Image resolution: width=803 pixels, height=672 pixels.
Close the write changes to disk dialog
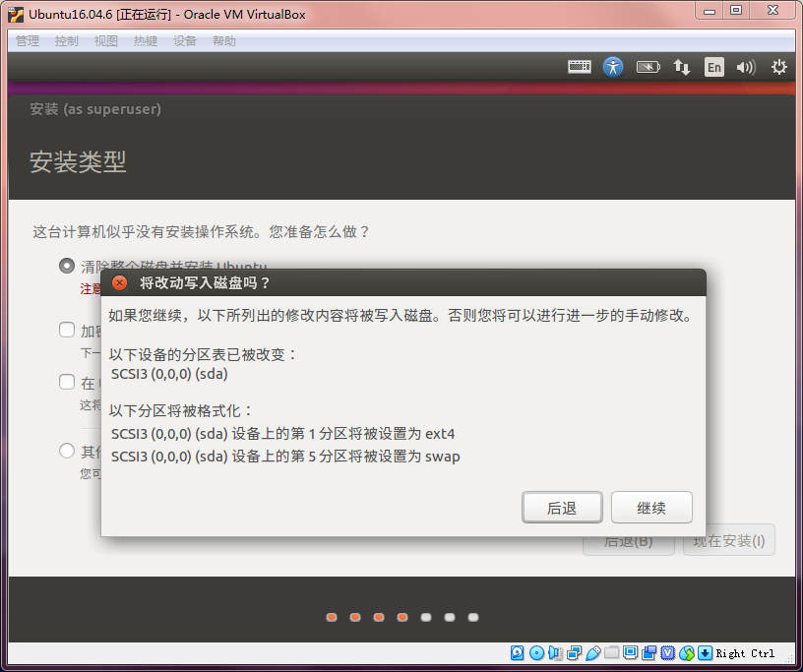(x=119, y=282)
